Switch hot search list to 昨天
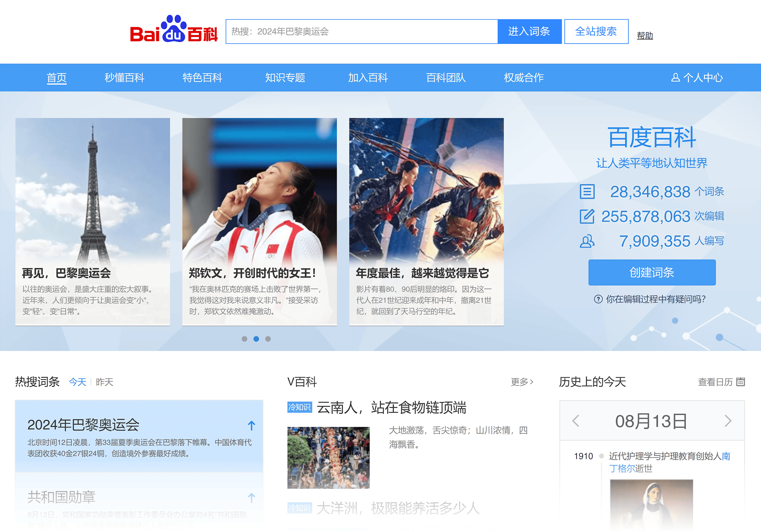This screenshot has width=761, height=532. 104,382
